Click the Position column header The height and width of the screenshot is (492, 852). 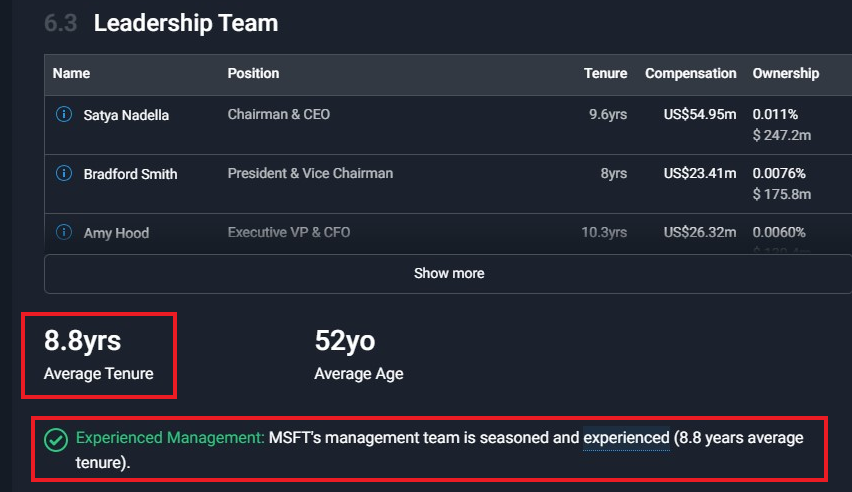tap(253, 73)
